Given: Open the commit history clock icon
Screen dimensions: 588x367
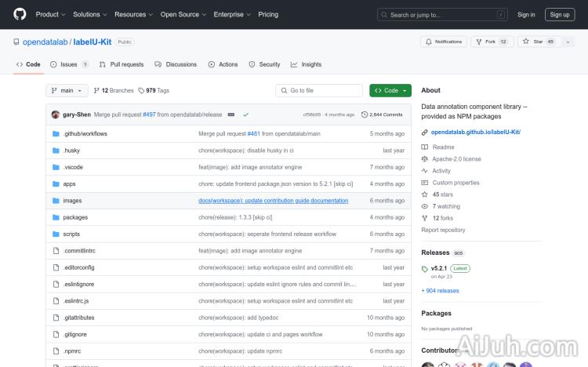Looking at the screenshot, I should (x=365, y=114).
